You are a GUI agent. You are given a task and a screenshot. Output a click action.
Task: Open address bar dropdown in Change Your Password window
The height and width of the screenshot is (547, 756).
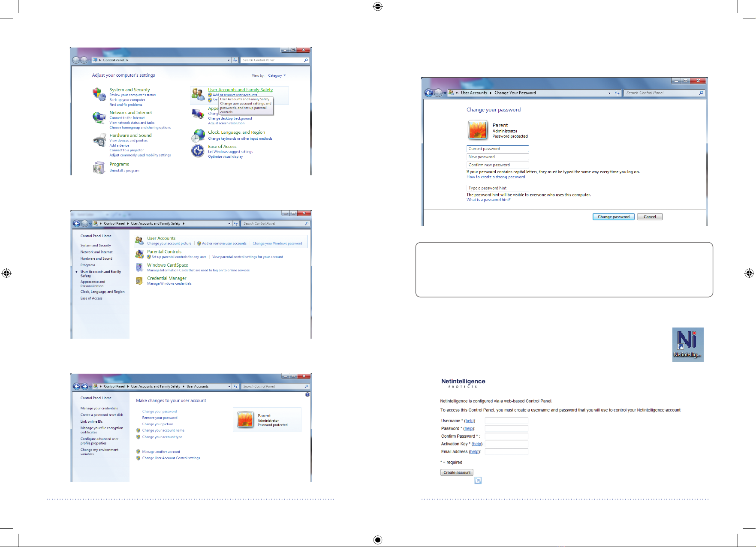[609, 93]
